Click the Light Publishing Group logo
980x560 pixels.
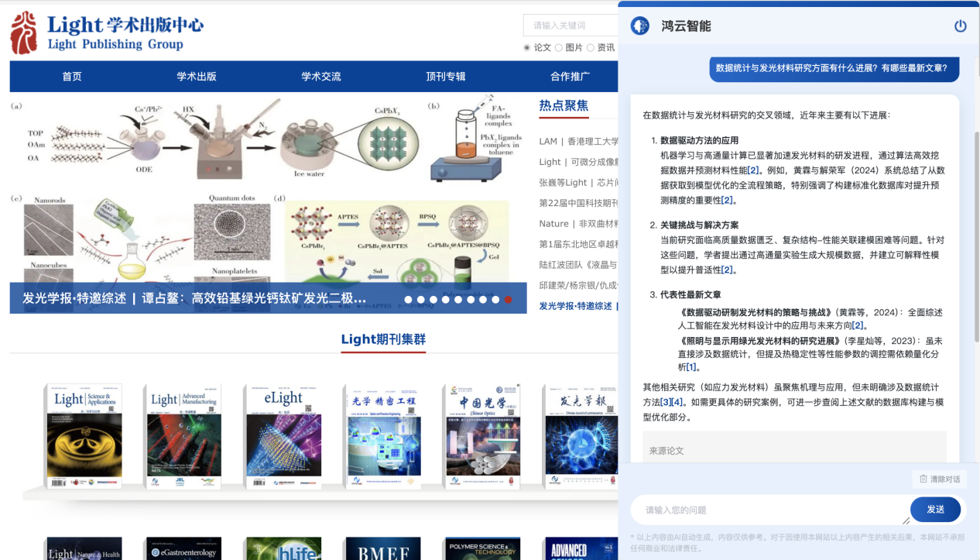(106, 33)
